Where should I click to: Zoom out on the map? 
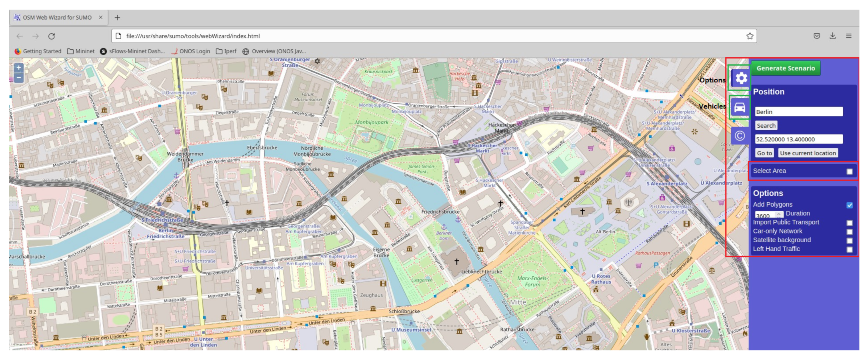(x=18, y=78)
